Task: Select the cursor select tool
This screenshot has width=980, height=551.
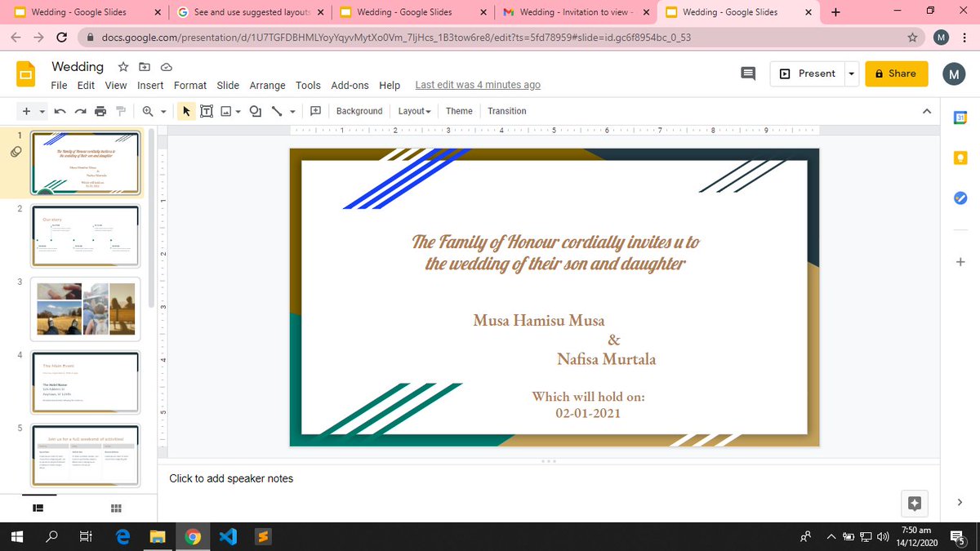Action: (186, 111)
